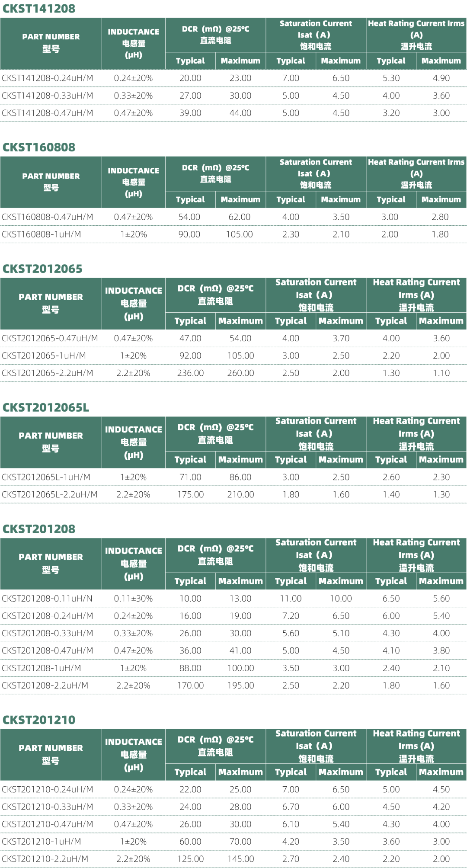
Task: Click the CKST2012065 section heading
Action: tap(42, 269)
